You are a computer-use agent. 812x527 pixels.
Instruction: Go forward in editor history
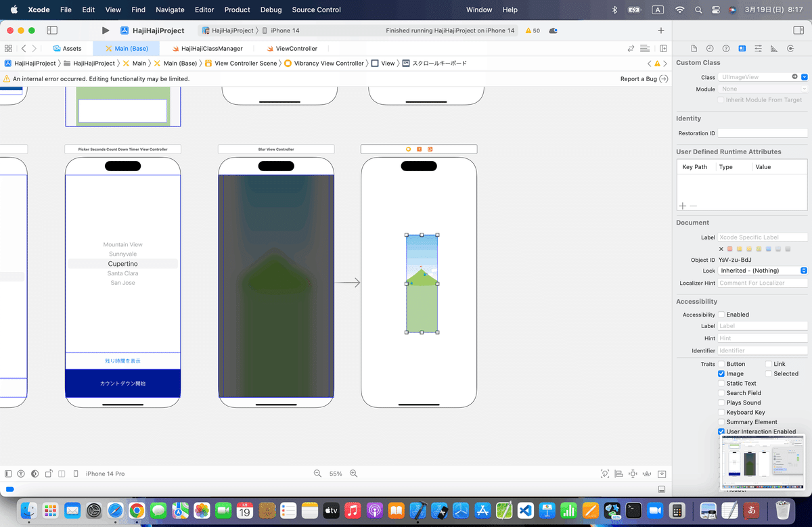[x=35, y=49]
